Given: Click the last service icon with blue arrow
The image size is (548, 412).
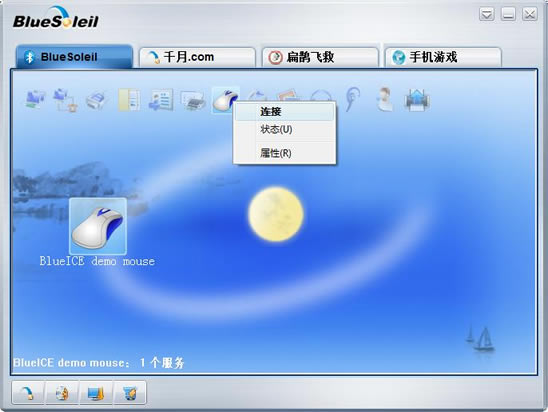Looking at the screenshot, I should [417, 100].
